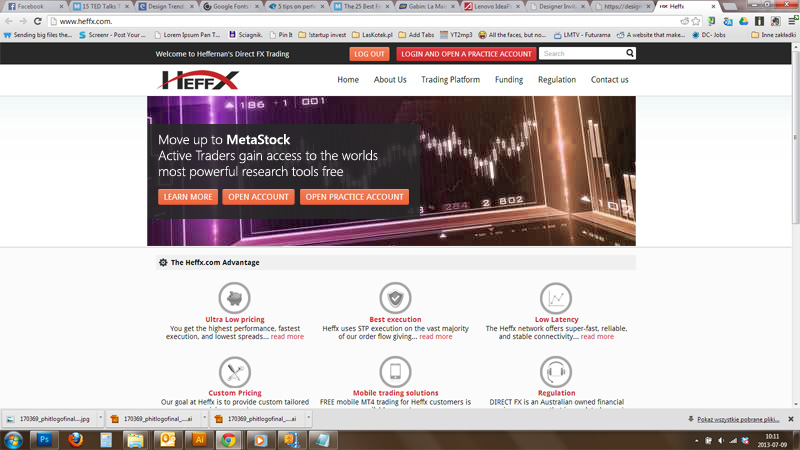This screenshot has height=450, width=800.
Task: Open the Home menu item
Action: point(348,80)
